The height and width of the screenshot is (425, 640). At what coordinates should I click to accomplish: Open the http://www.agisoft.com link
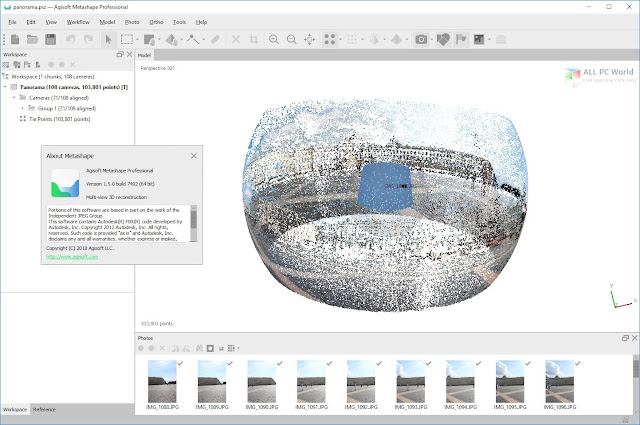click(x=72, y=257)
